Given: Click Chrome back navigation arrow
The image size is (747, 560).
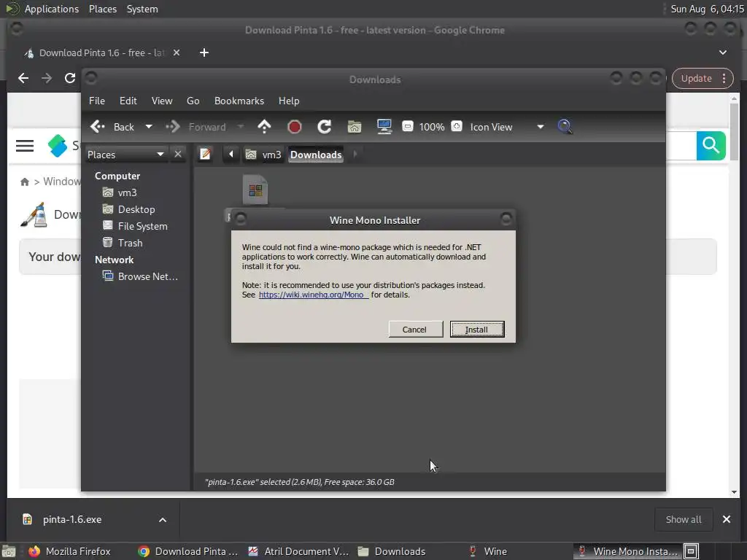Looking at the screenshot, I should (23, 78).
